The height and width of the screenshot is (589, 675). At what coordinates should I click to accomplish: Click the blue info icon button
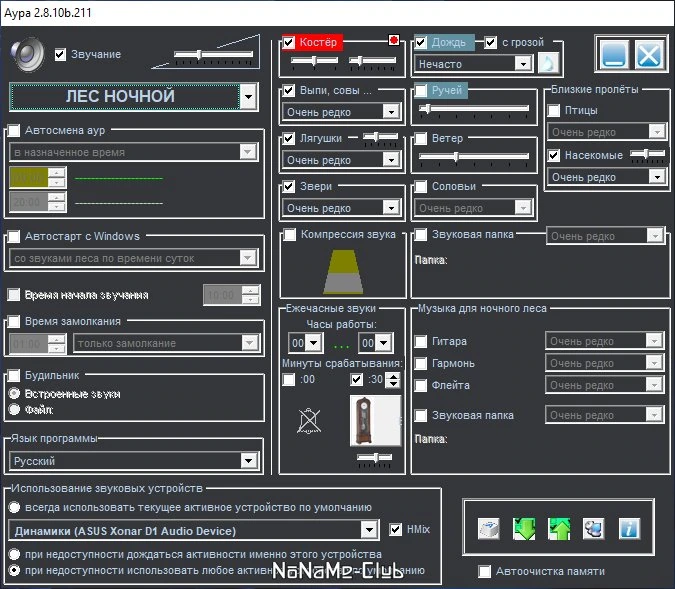click(x=629, y=529)
